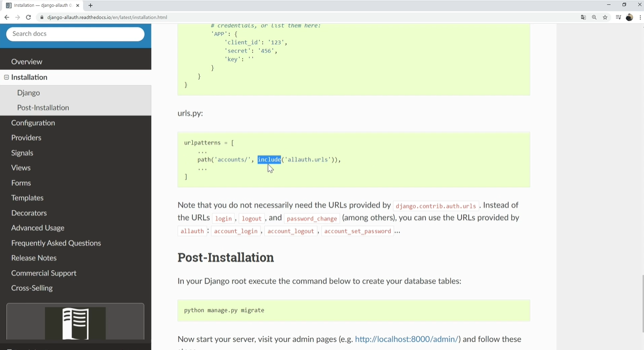Open the Advanced Usage page
Viewport: 644px width, 350px height.
click(x=38, y=228)
